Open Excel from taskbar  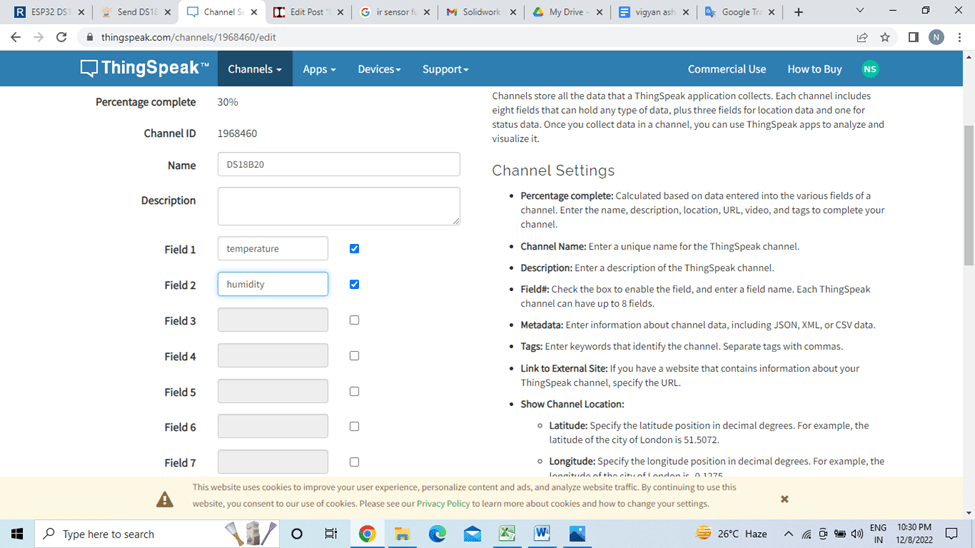pos(507,534)
